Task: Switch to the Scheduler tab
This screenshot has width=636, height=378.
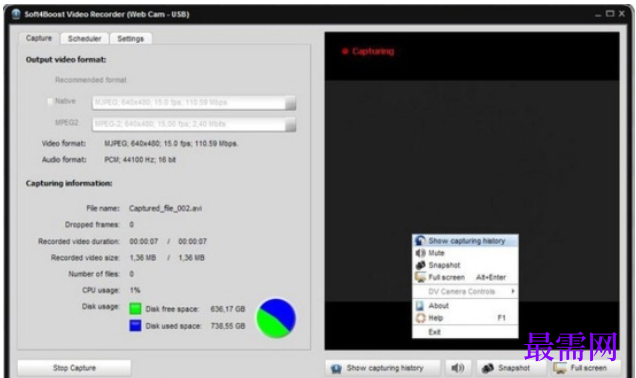Action: pos(84,39)
